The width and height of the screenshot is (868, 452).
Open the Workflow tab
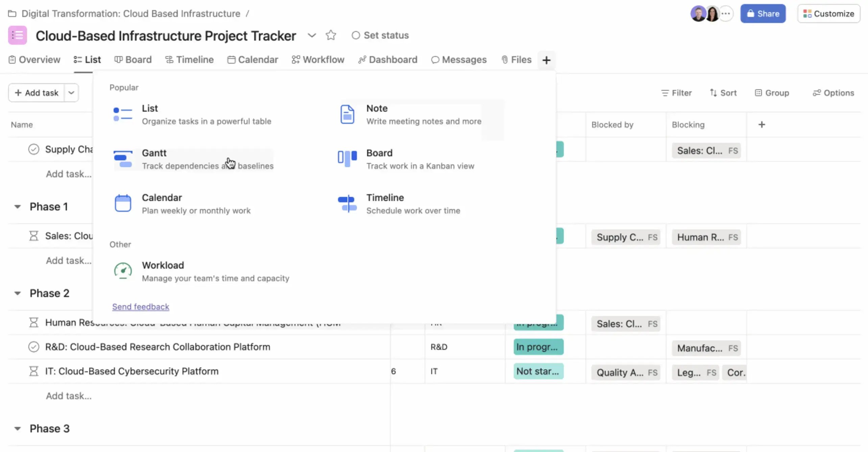tap(318, 60)
